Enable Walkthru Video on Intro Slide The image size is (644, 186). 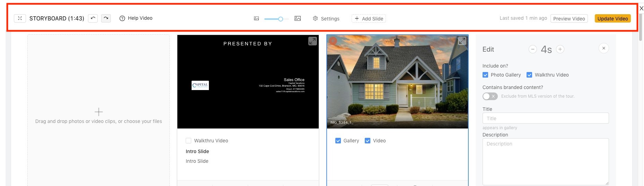[x=188, y=141]
